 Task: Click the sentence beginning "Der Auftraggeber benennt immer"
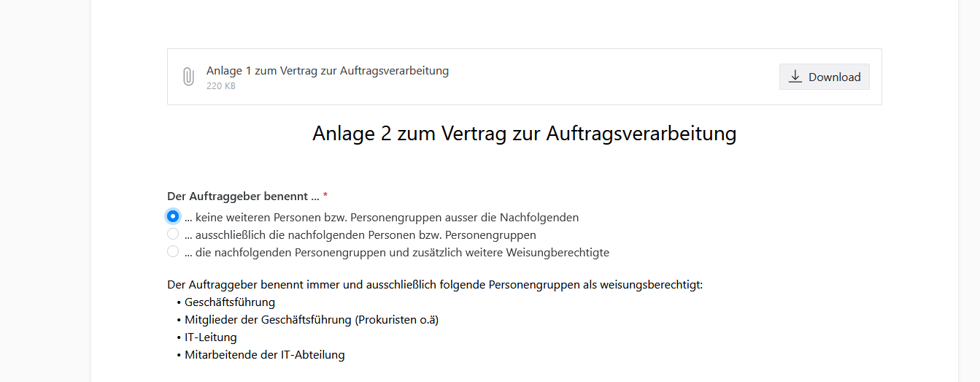(x=435, y=285)
